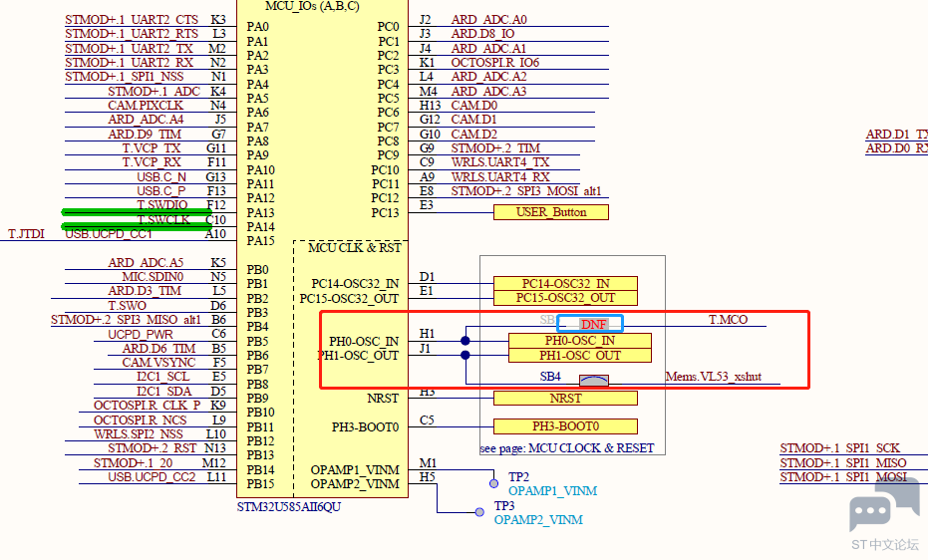Screen dimensions: 928x560
Task: Click the T.SWDIO net label
Action: click(162, 204)
